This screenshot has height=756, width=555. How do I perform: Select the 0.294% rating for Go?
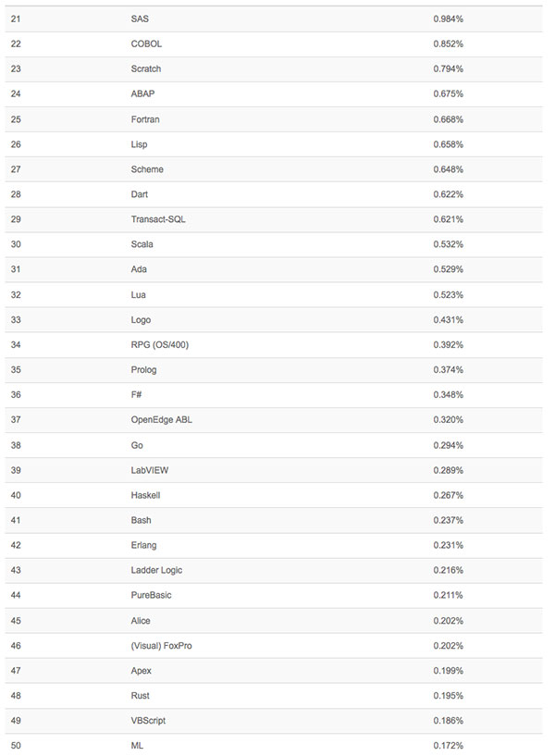point(448,445)
